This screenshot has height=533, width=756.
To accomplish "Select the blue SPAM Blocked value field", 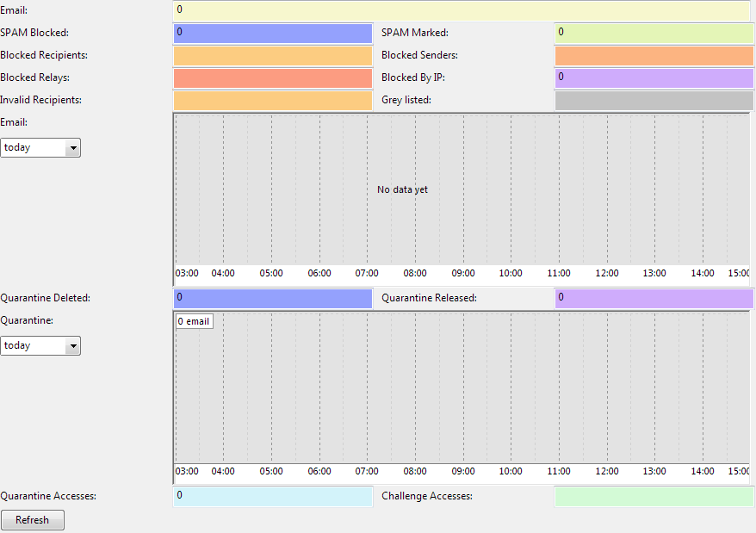I will [x=272, y=34].
